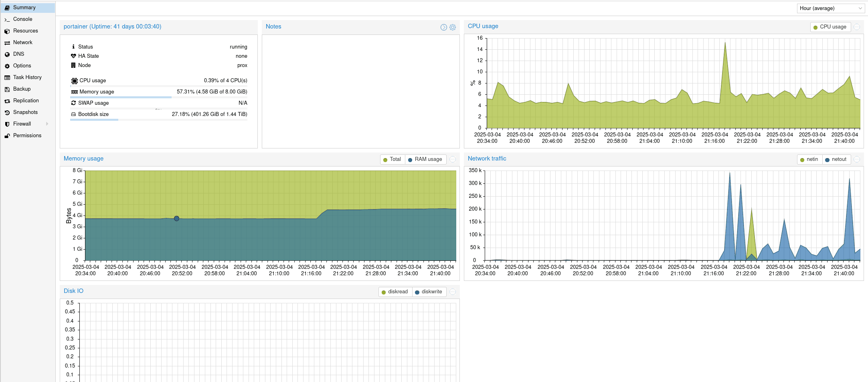Screen dimensions: 868x382
Task: Toggle the netout series in Network traffic
Action: (x=836, y=159)
